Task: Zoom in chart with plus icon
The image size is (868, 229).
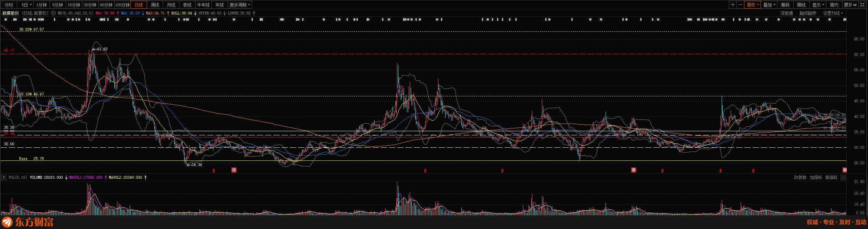Action: click(x=733, y=5)
